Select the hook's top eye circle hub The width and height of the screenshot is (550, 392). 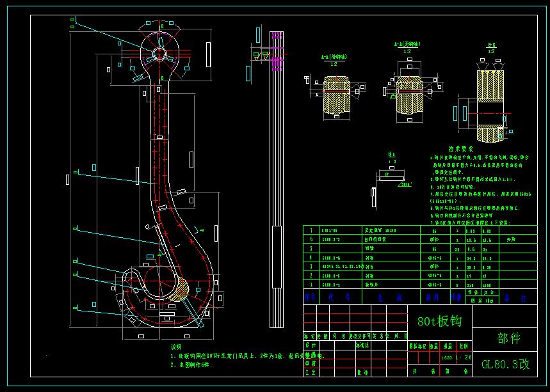coord(159,54)
